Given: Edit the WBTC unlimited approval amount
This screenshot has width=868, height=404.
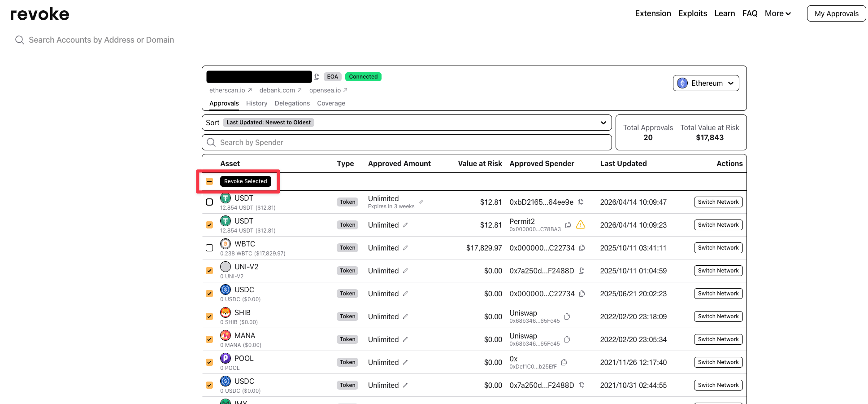Looking at the screenshot, I should (405, 248).
